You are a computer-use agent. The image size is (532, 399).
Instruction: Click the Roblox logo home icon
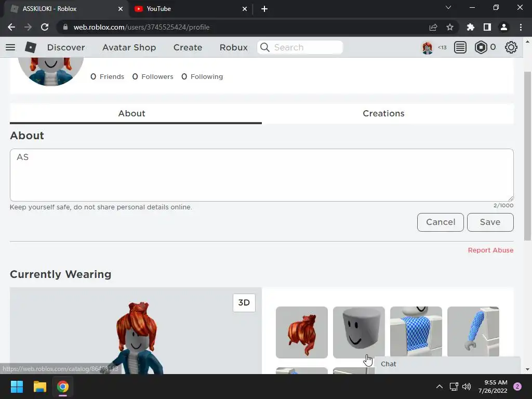(x=31, y=47)
